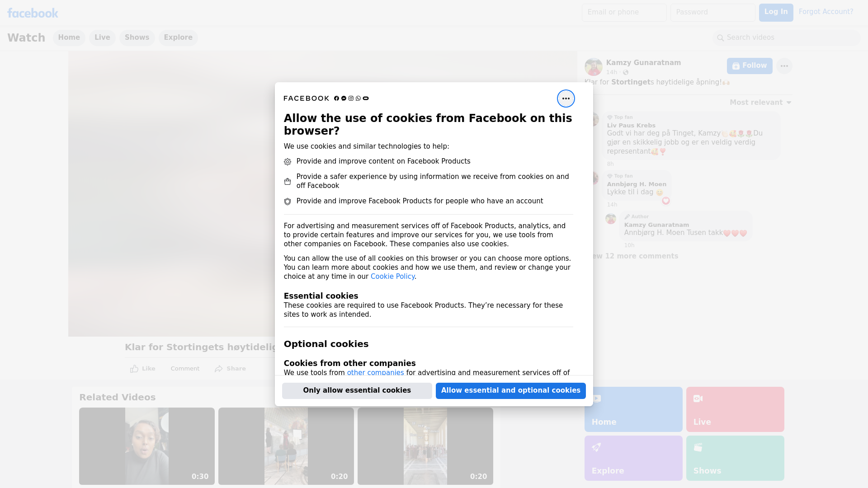Click the Instagram icon in dialog header

point(351,99)
